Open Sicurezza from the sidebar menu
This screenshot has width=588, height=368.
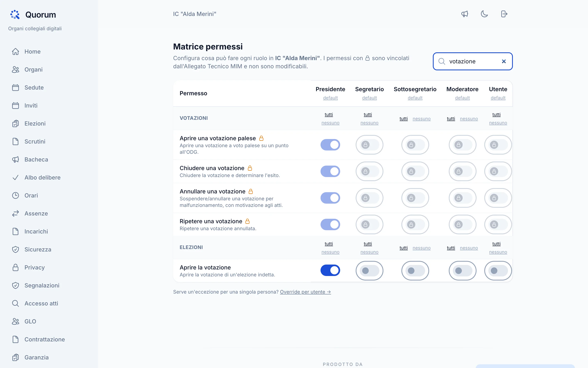(x=49, y=250)
